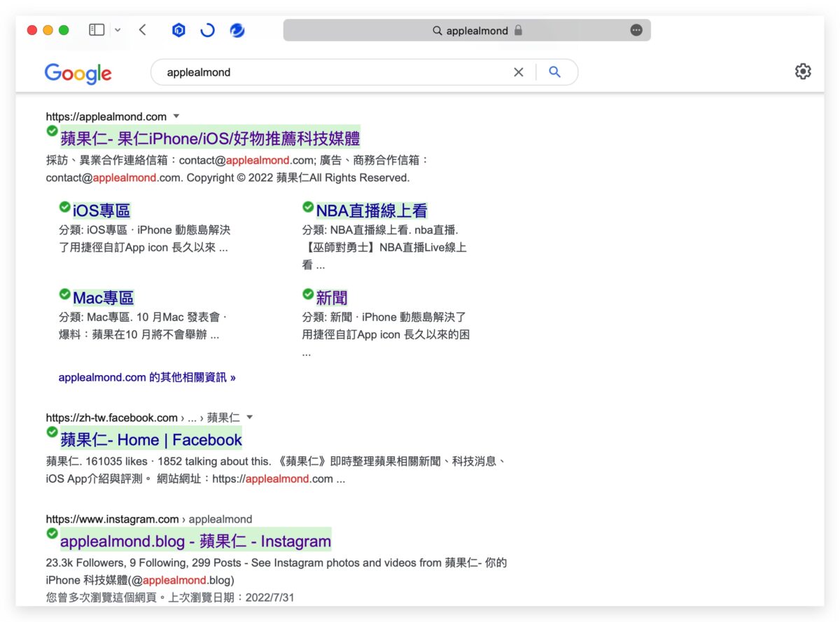Click the blue globe extension icon
Screen dimensions: 840x622
click(237, 30)
